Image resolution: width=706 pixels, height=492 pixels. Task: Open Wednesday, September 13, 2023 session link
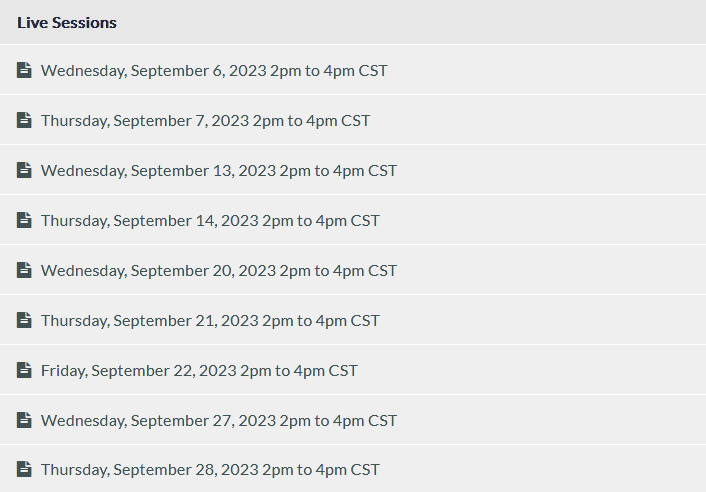[219, 170]
